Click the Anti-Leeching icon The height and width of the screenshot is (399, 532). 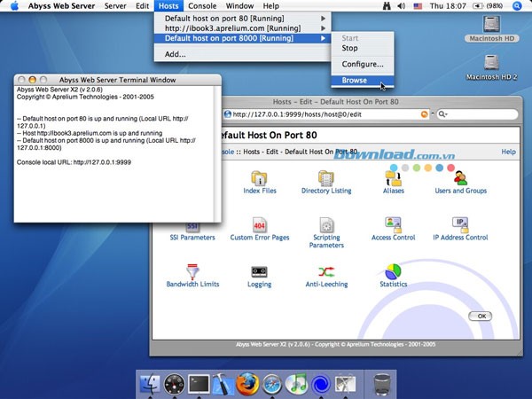(325, 272)
